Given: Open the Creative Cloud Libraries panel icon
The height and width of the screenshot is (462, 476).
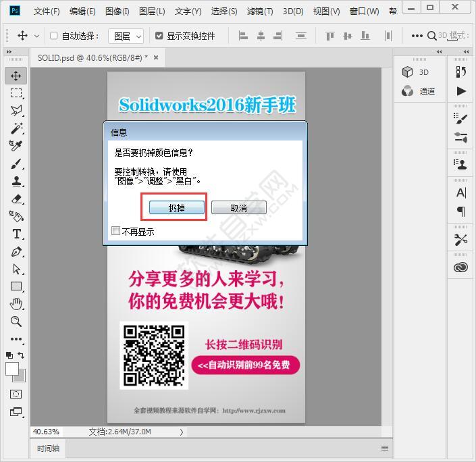Looking at the screenshot, I should [x=461, y=267].
